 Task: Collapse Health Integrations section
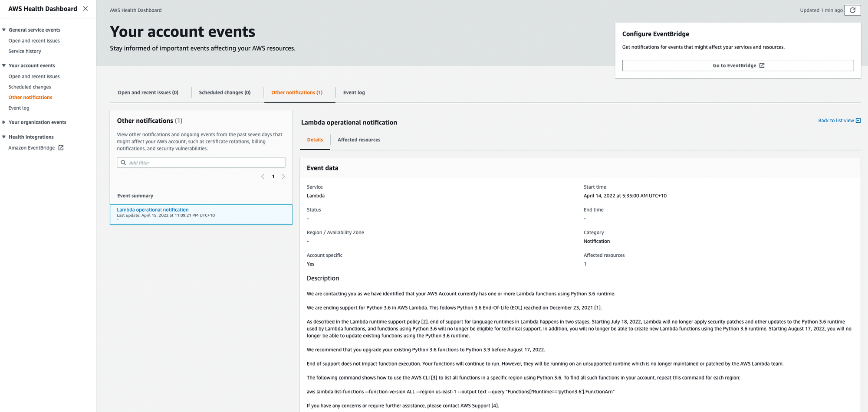coord(4,137)
